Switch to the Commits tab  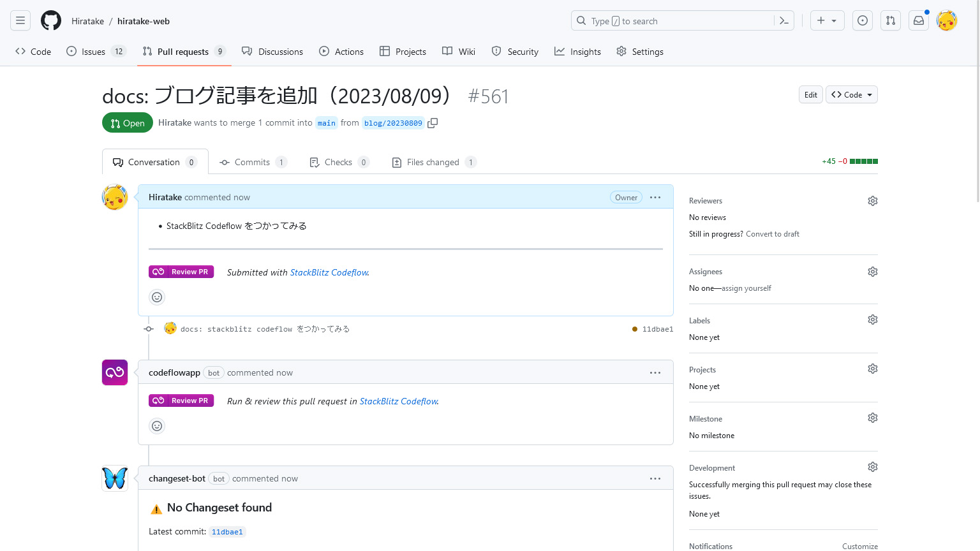[x=253, y=162]
